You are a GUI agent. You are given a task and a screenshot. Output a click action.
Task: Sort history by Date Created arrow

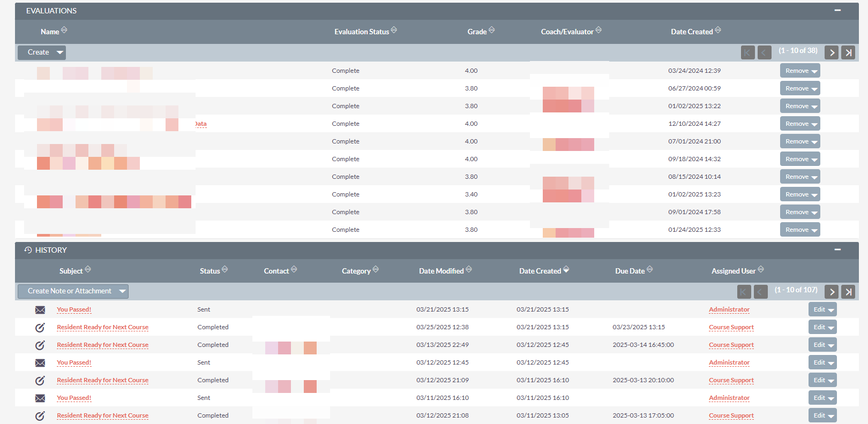click(x=566, y=270)
